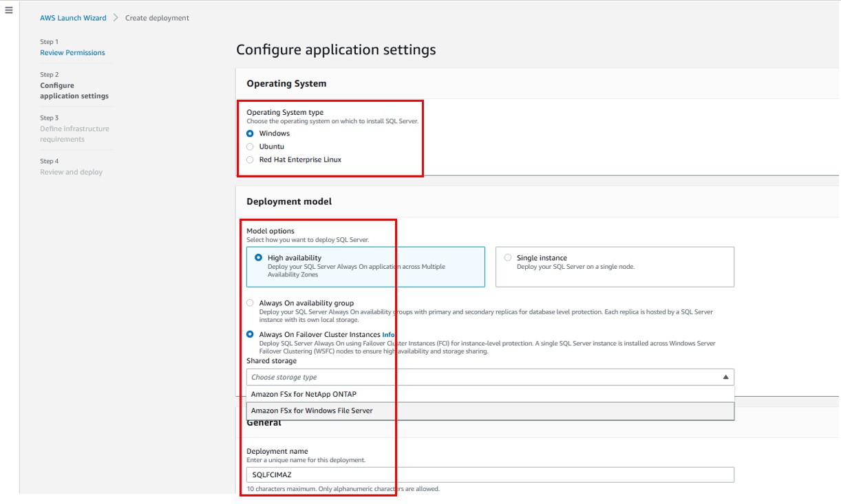The image size is (841, 504).
Task: Click the Operating System type label
Action: point(285,112)
